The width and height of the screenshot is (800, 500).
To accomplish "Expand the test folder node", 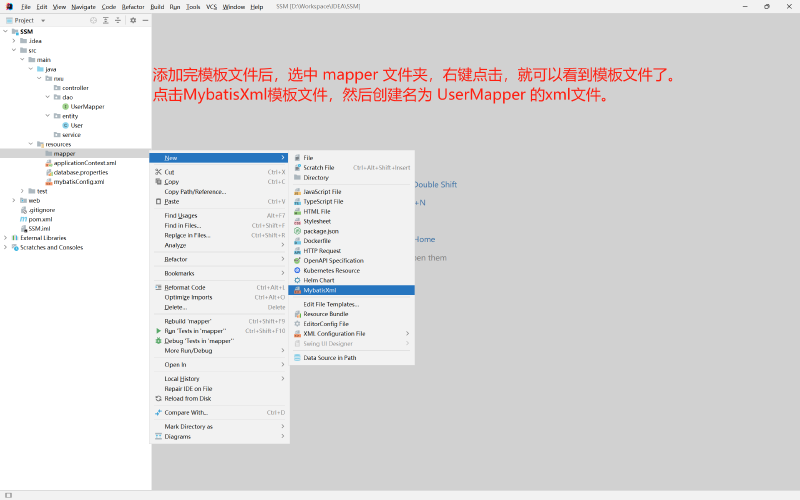I will 22,191.
